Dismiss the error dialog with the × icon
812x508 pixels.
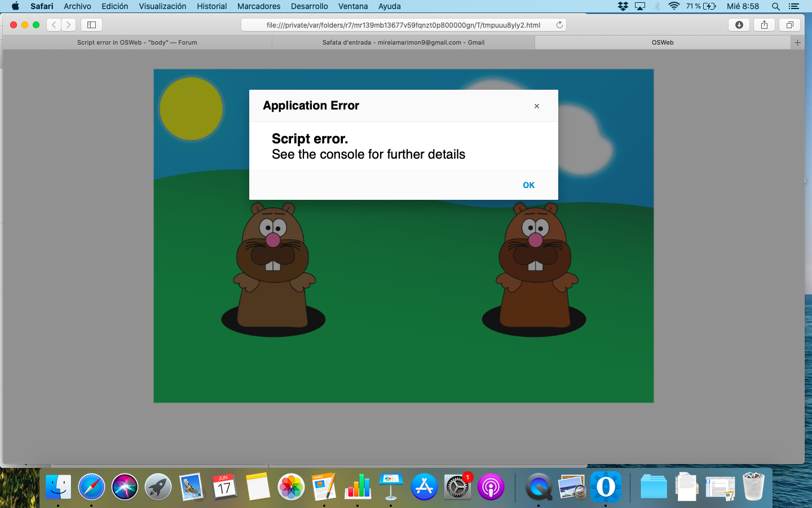click(x=537, y=106)
